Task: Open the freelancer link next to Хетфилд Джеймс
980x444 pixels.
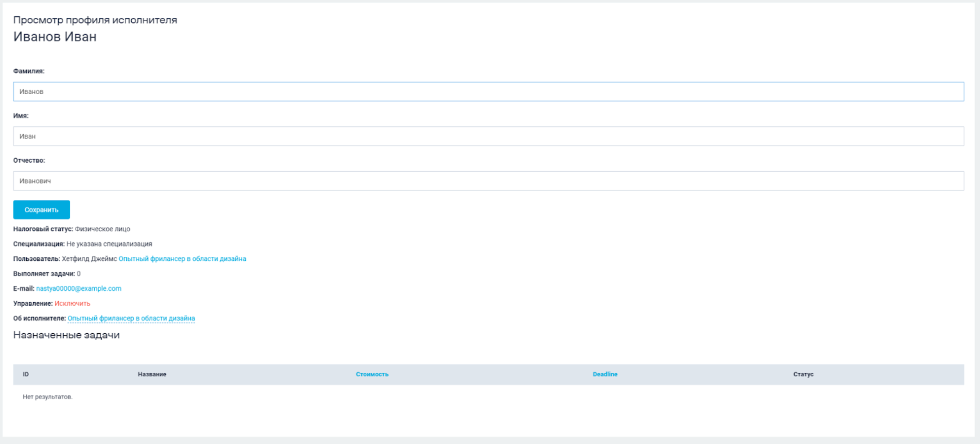Action: click(182, 259)
